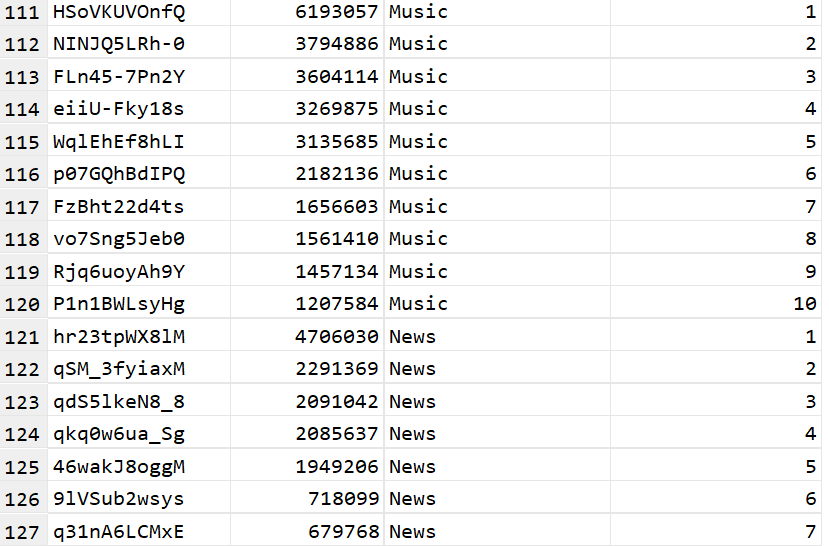Select row number 125 header

tap(23, 467)
